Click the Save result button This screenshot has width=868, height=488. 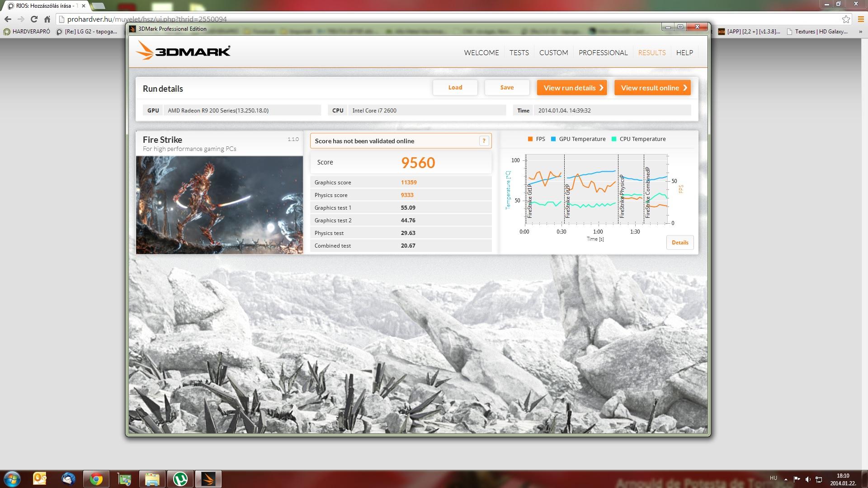tap(507, 88)
